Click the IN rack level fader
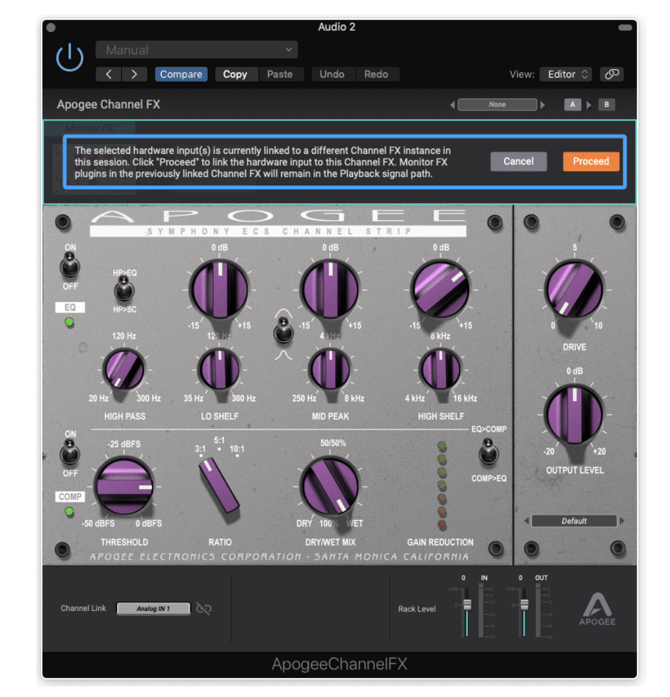Viewport: 670px width, 697px height. 465,605
